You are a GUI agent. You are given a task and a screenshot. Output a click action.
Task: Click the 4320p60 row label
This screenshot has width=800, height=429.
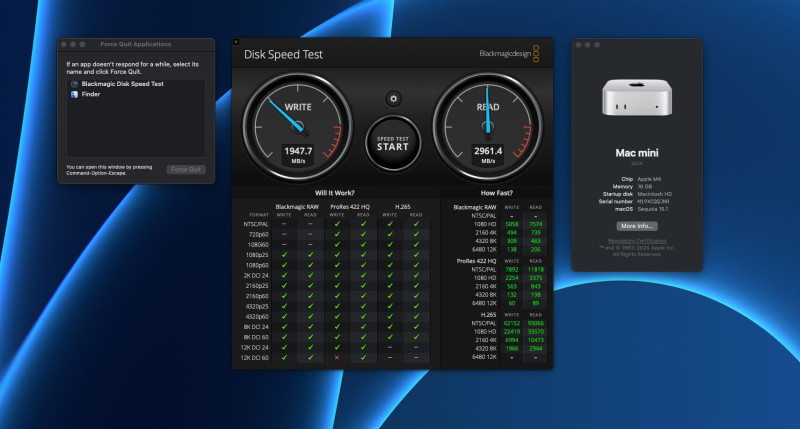(x=257, y=317)
